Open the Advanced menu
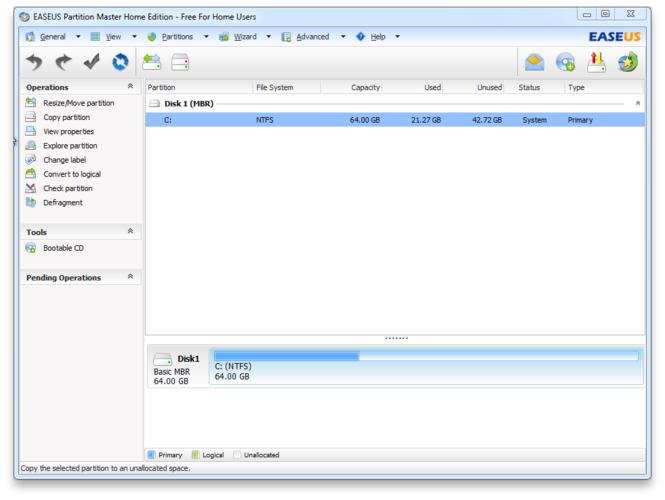Screen dimensions: 665x500 [x=313, y=37]
